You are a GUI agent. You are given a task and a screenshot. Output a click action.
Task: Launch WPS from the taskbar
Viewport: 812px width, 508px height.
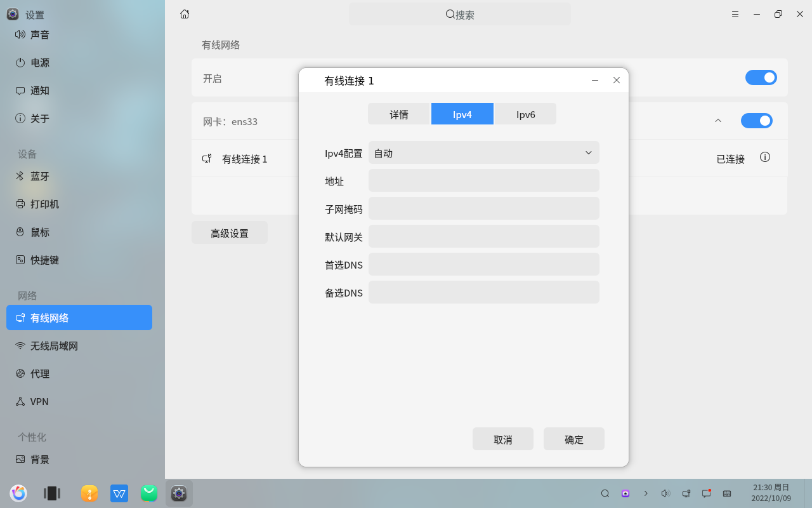tap(119, 493)
